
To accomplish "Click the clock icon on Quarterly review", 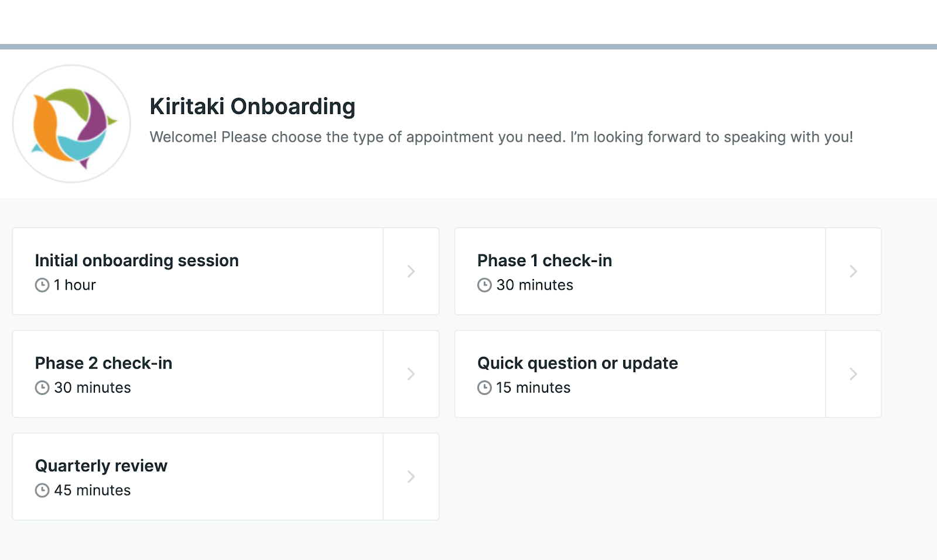I will click(x=41, y=491).
